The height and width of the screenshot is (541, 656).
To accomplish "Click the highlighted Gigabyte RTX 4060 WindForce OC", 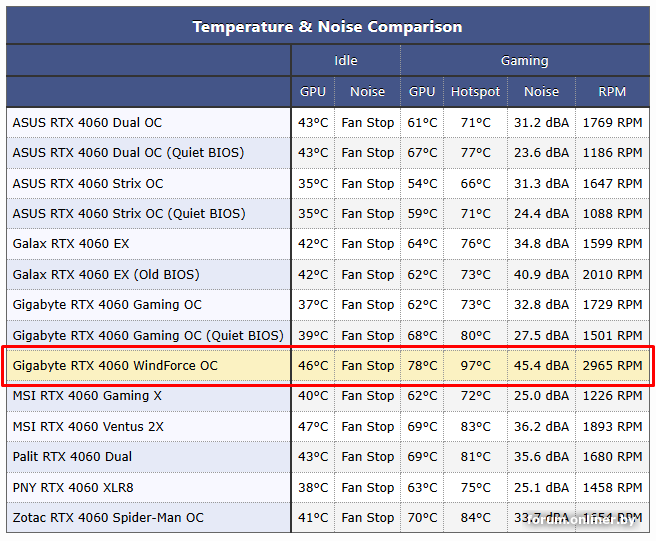I will tap(115, 366).
